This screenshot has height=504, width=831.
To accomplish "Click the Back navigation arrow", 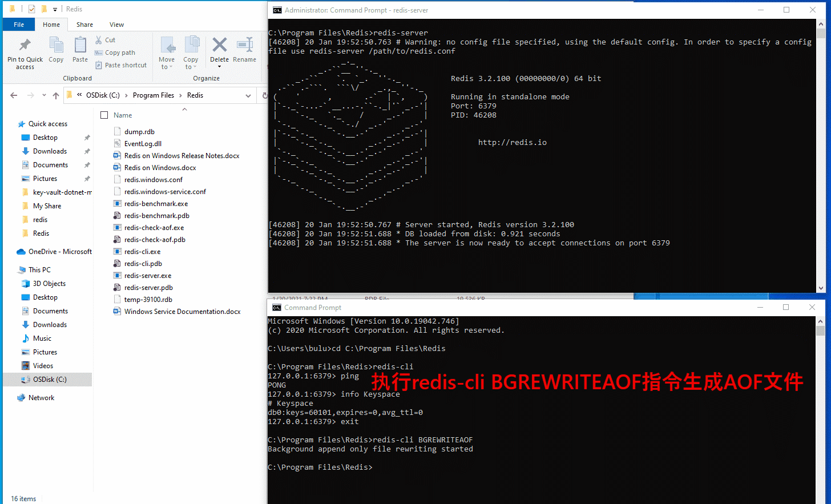I will pyautogui.click(x=14, y=95).
